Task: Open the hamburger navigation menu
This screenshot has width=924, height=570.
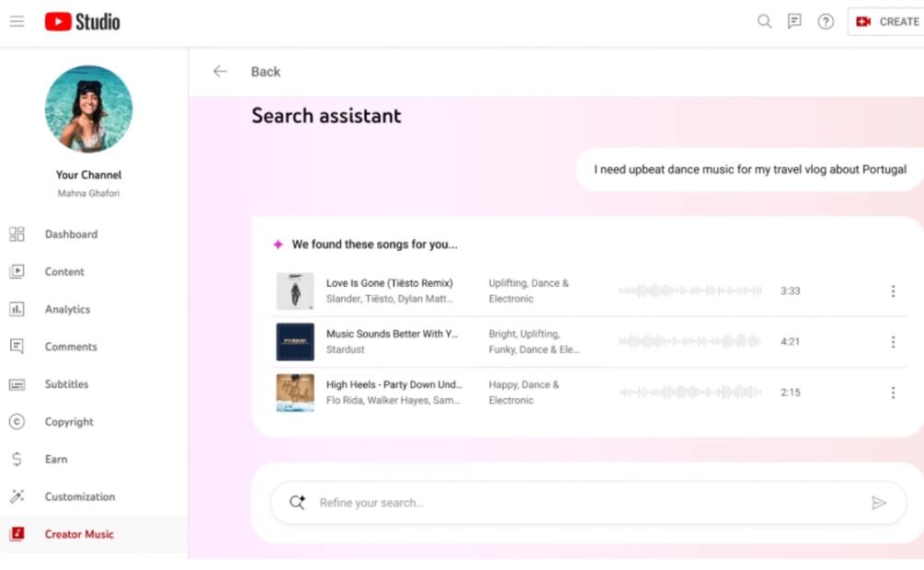Action: point(17,21)
